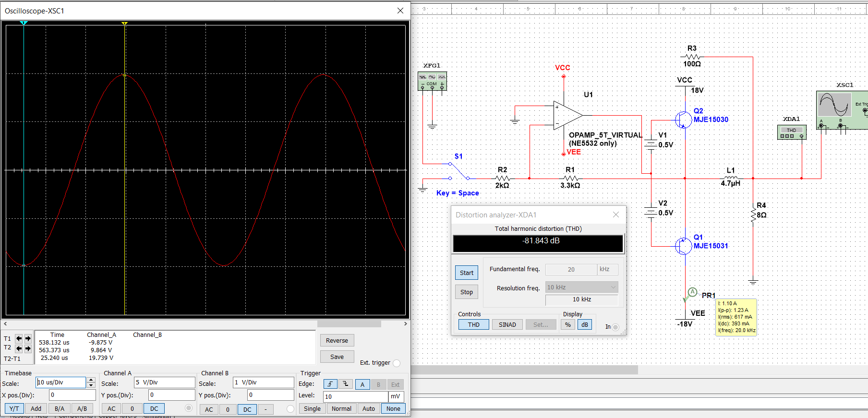Move T1 cursor right with arrow
Image resolution: width=868 pixels, height=418 pixels.
(x=28, y=338)
